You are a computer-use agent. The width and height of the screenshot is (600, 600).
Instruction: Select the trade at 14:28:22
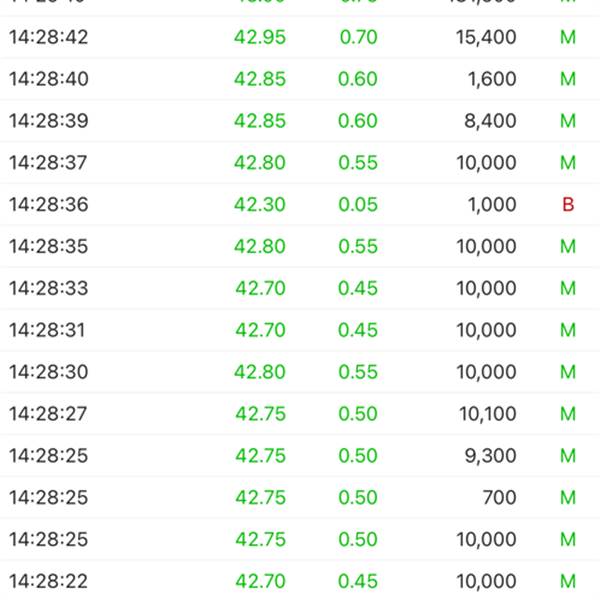coord(49,581)
